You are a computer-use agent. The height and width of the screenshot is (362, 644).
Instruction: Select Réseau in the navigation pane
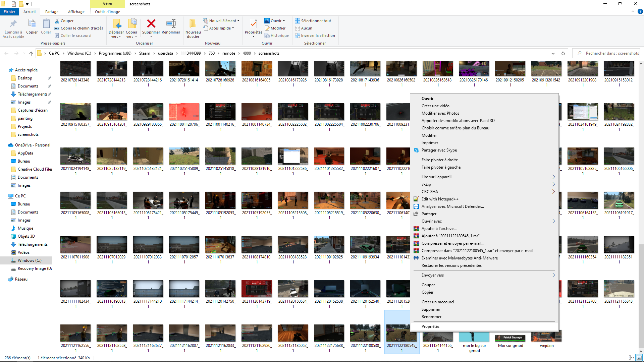click(x=21, y=279)
